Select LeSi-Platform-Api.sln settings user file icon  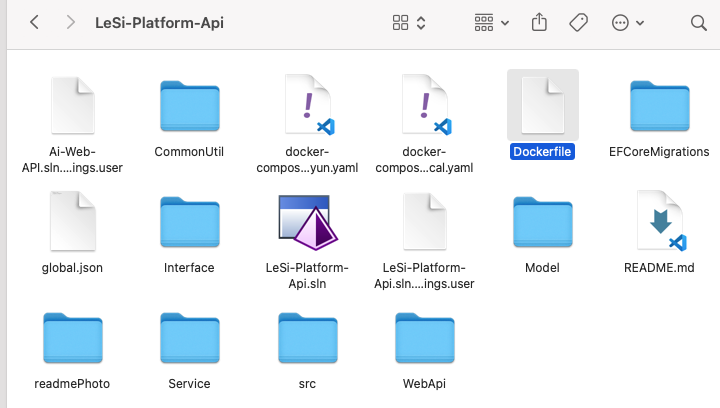pos(425,221)
